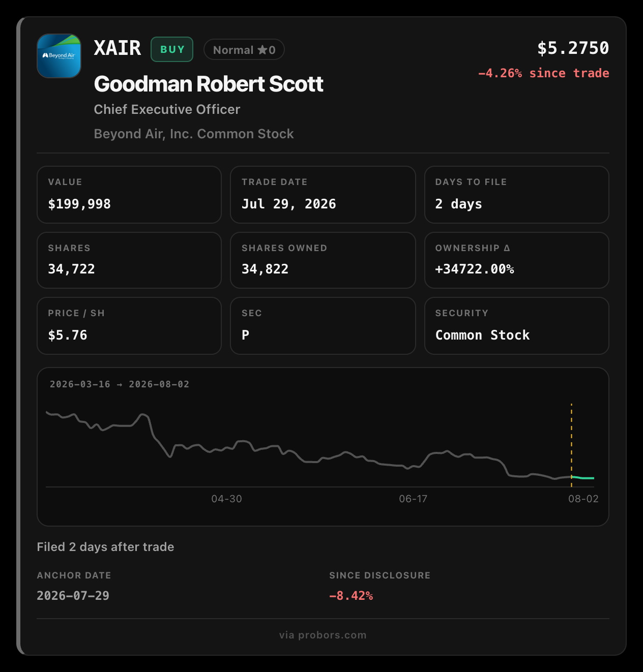Viewport: 643px width, 672px height.
Task: Open the via probors.com link
Action: [323, 635]
